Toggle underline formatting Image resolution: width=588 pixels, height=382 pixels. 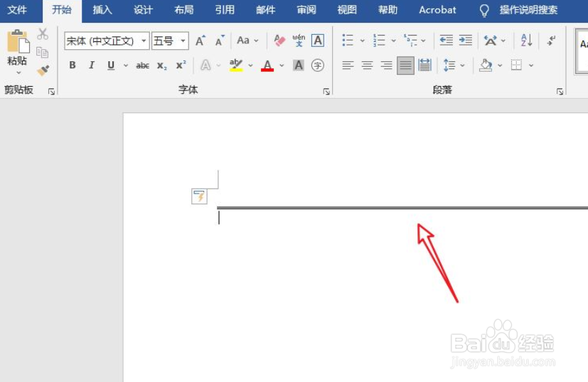click(111, 65)
